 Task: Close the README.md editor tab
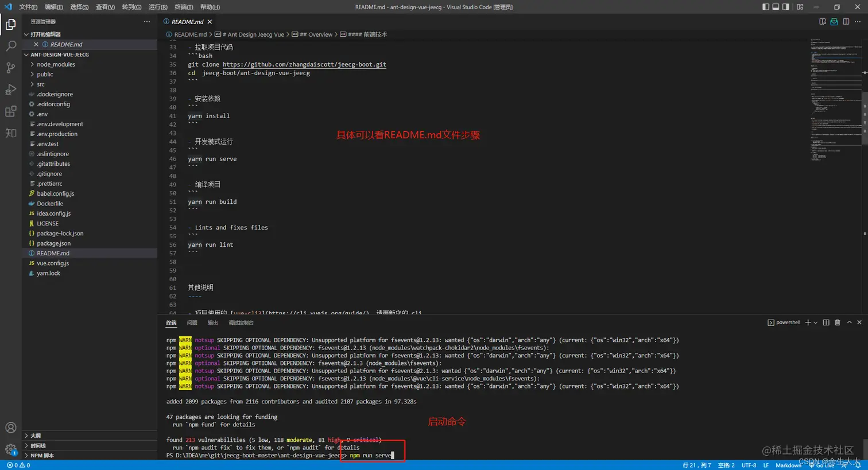(x=210, y=22)
